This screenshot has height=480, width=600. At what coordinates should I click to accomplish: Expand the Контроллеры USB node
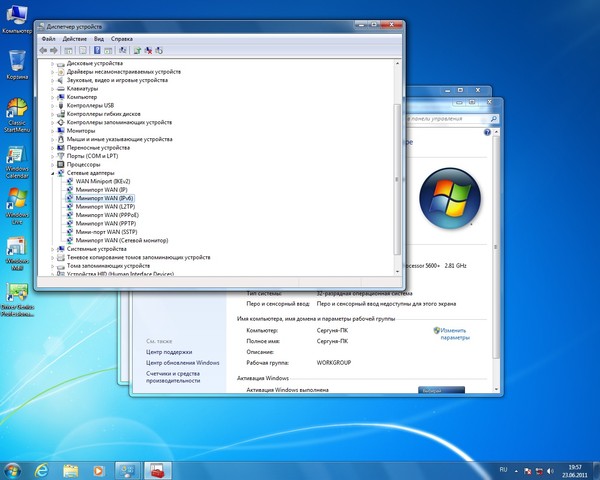tap(53, 106)
